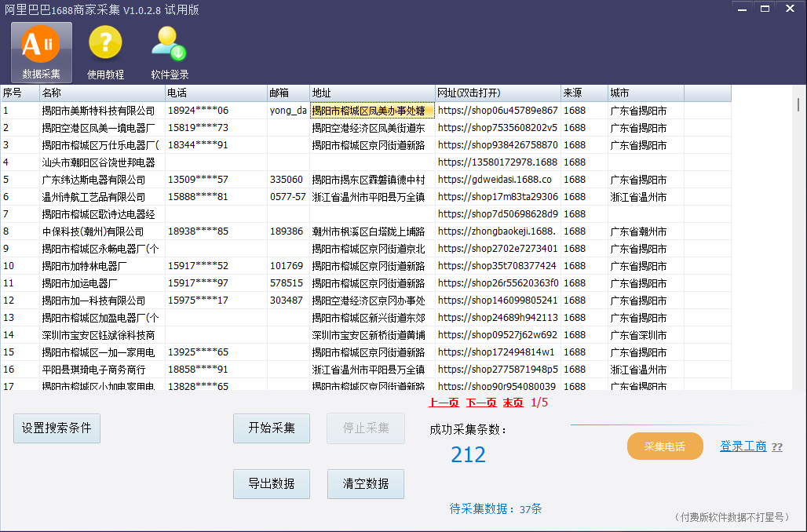Go to previous page via 上一页
The width and height of the screenshot is (807, 532).
pos(444,403)
